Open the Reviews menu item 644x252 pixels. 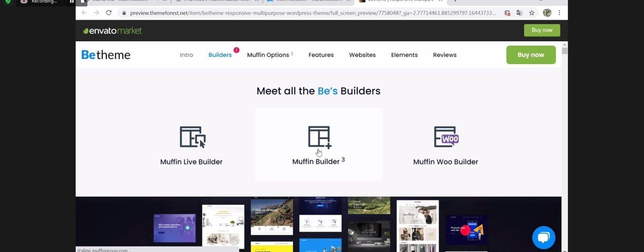coord(445,55)
